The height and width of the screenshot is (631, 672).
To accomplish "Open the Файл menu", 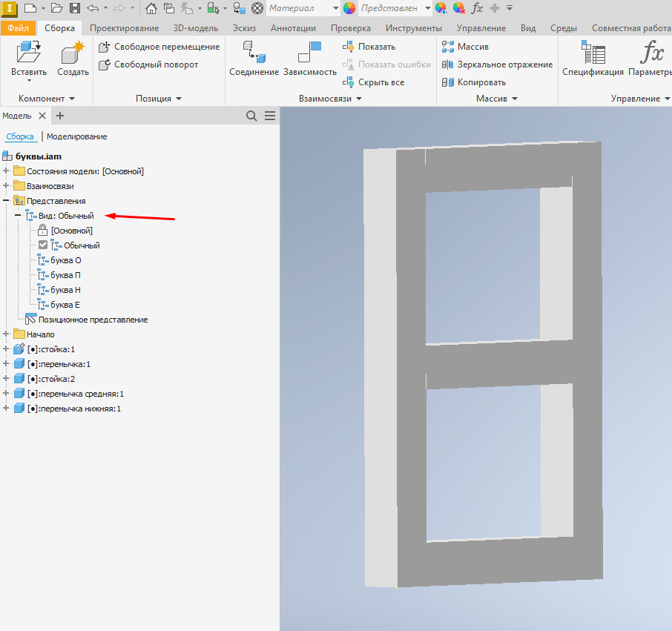I will (18, 28).
